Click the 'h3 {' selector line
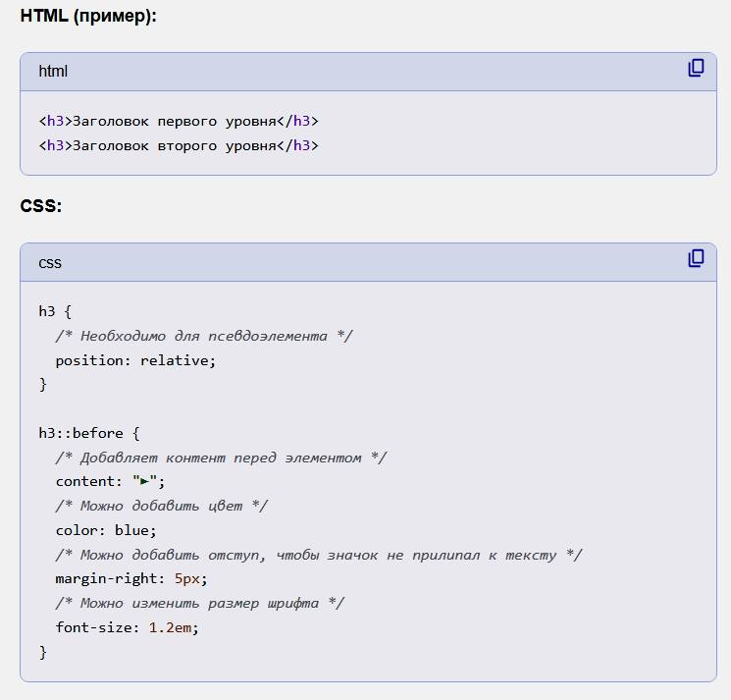This screenshot has width=731, height=700. coord(55,311)
